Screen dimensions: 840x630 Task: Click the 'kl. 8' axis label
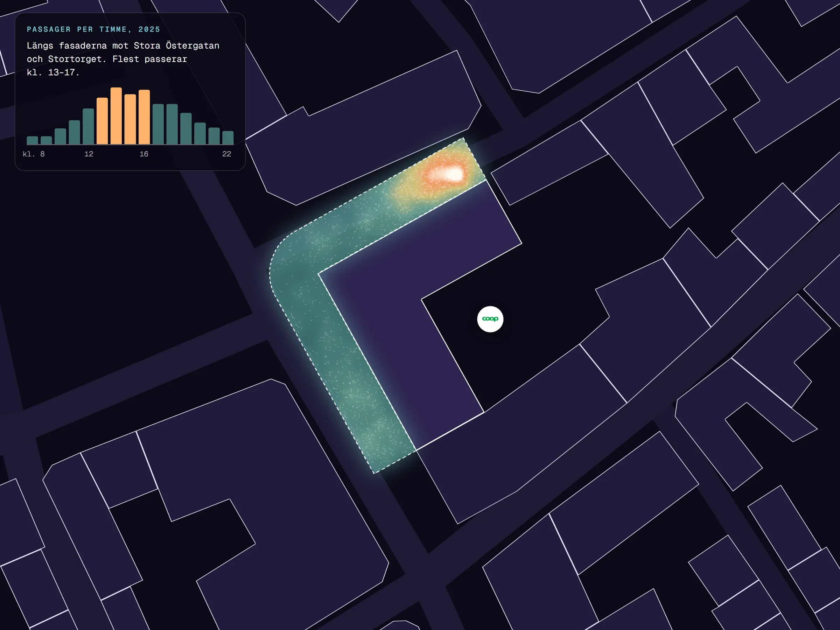[34, 154]
